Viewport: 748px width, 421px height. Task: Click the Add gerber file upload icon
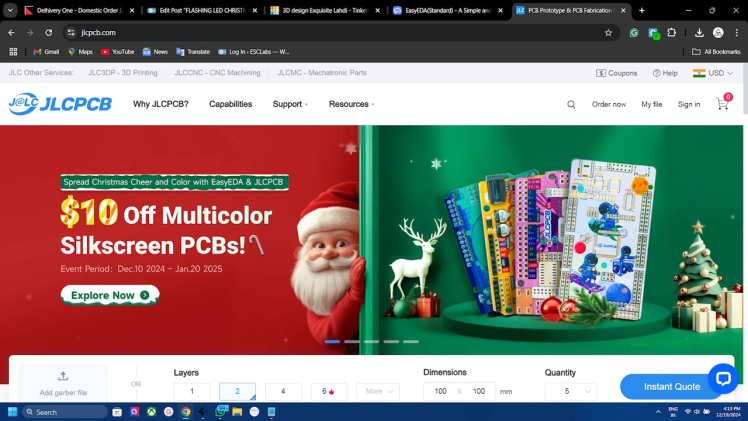(63, 376)
